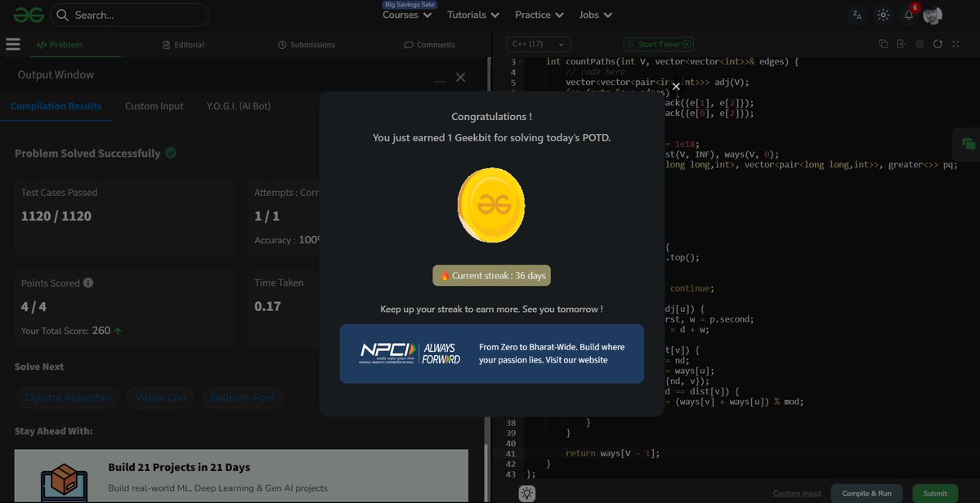Focus the Search input field
Image resolution: width=980 pixels, height=503 pixels.
pos(129,15)
